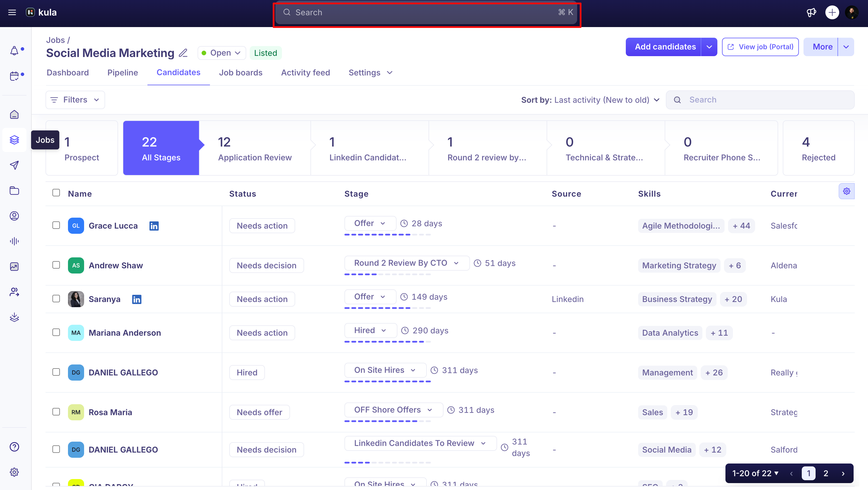The width and height of the screenshot is (868, 490).
Task: Click Andrew Shaw's AS avatar
Action: pyautogui.click(x=76, y=265)
